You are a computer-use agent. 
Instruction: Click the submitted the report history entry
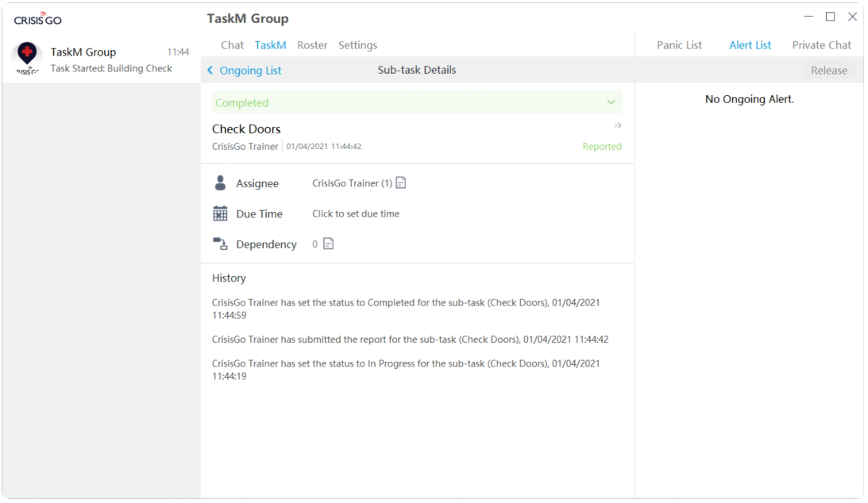pyautogui.click(x=411, y=340)
